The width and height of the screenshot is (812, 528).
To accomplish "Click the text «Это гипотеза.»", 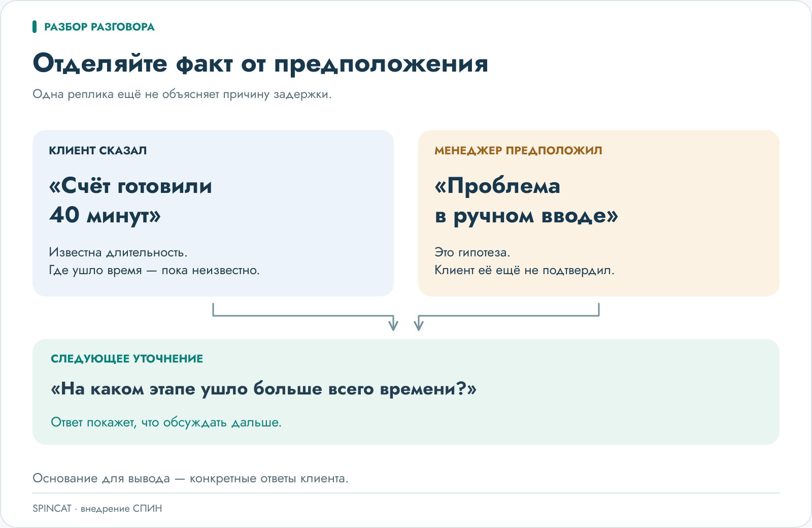I will tap(472, 252).
